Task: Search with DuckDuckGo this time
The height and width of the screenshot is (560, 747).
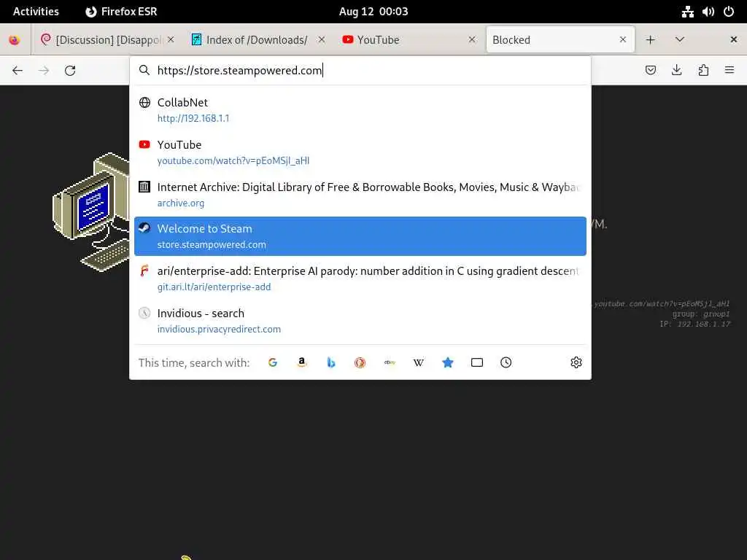Action: click(360, 362)
